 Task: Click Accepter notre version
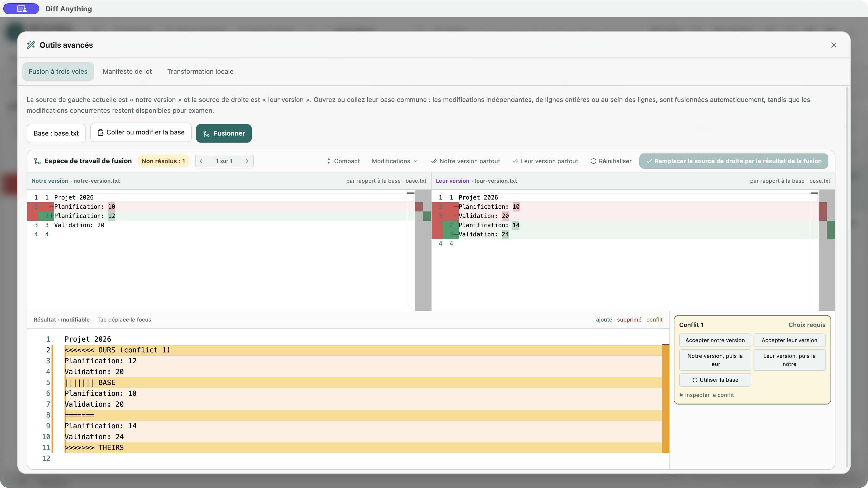(715, 340)
